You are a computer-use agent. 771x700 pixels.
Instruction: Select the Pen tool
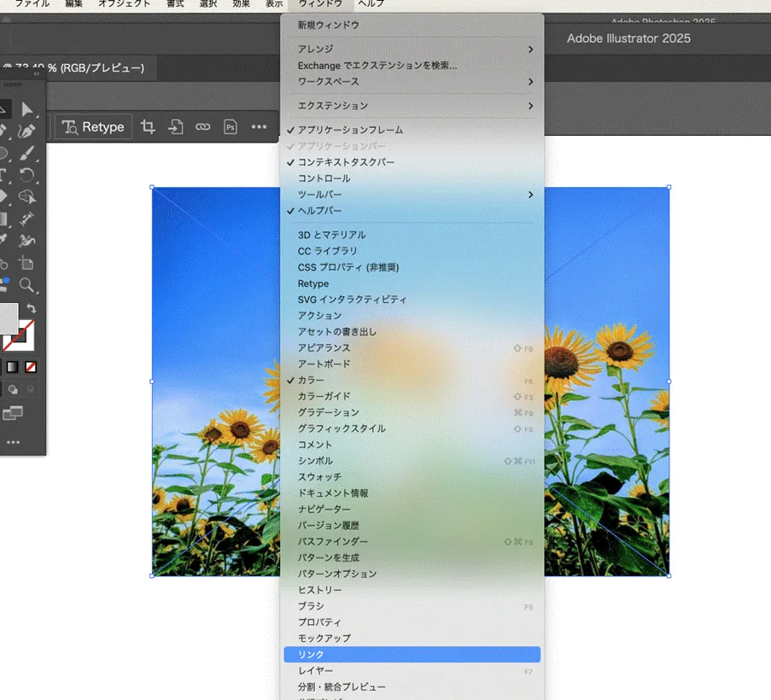(x=28, y=129)
